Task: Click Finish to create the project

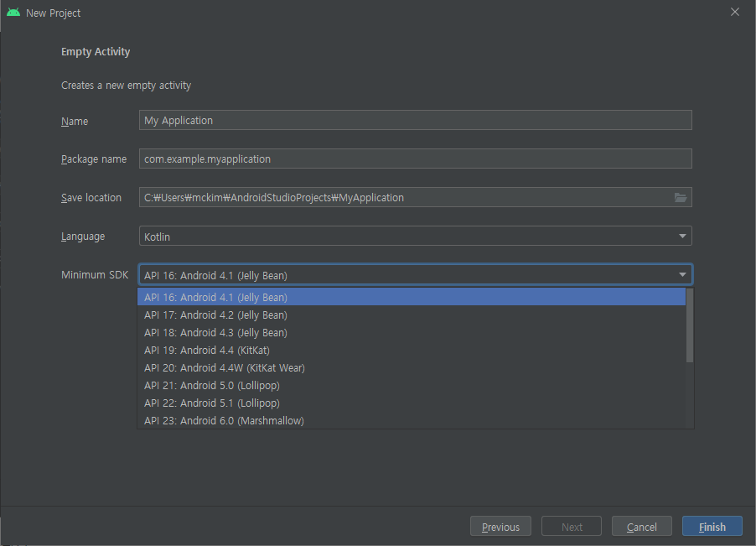Action: coord(712,526)
